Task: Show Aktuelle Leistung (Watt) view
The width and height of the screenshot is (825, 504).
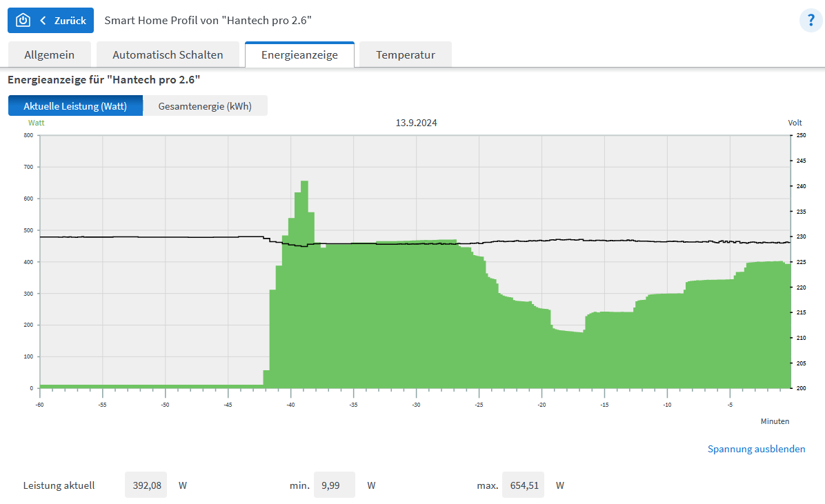Action: coord(75,106)
